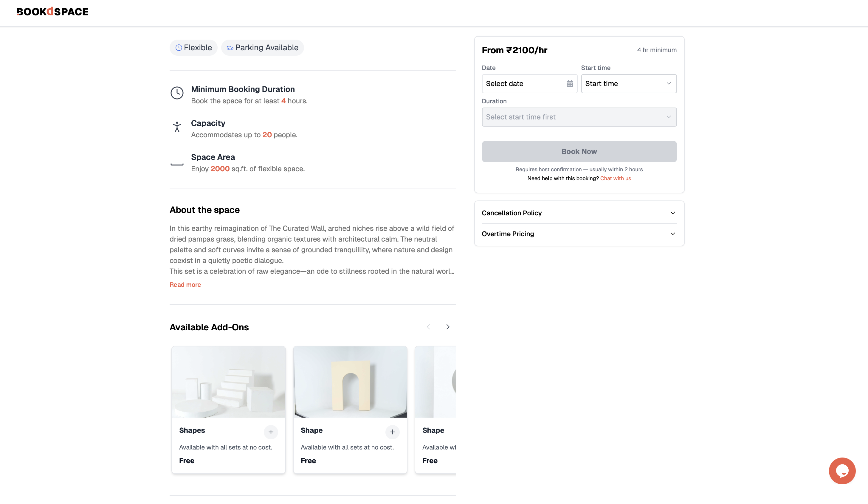Select the Parking Available tag chip

pyautogui.click(x=263, y=47)
